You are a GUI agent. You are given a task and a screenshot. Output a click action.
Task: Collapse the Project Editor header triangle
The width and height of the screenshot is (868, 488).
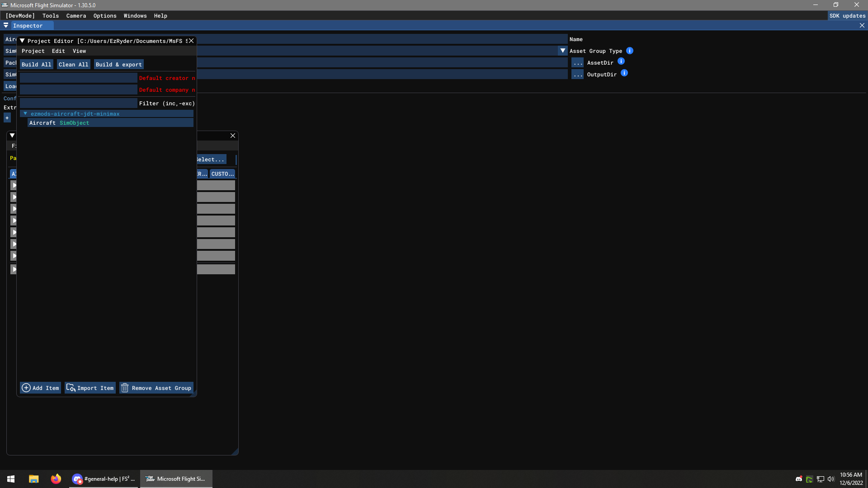click(23, 41)
